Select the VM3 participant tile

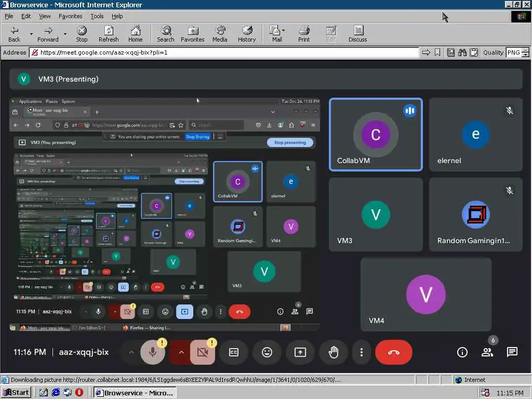[x=376, y=214]
